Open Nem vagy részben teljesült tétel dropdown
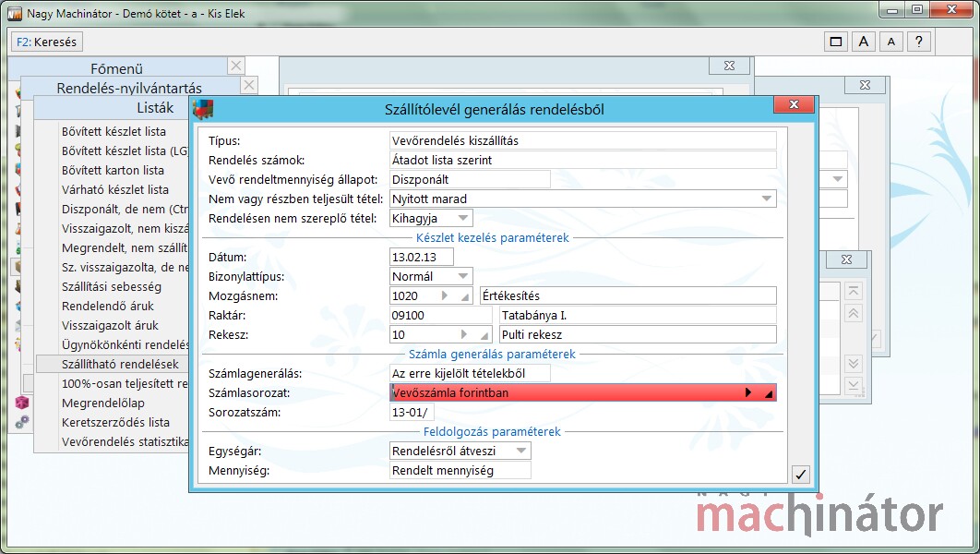This screenshot has width=980, height=554. tap(766, 199)
